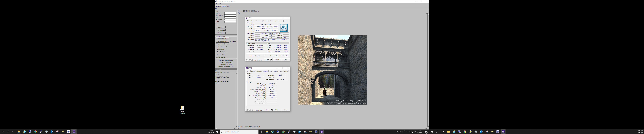Click Validate in the upper CPU-Z window

tap(277, 60)
